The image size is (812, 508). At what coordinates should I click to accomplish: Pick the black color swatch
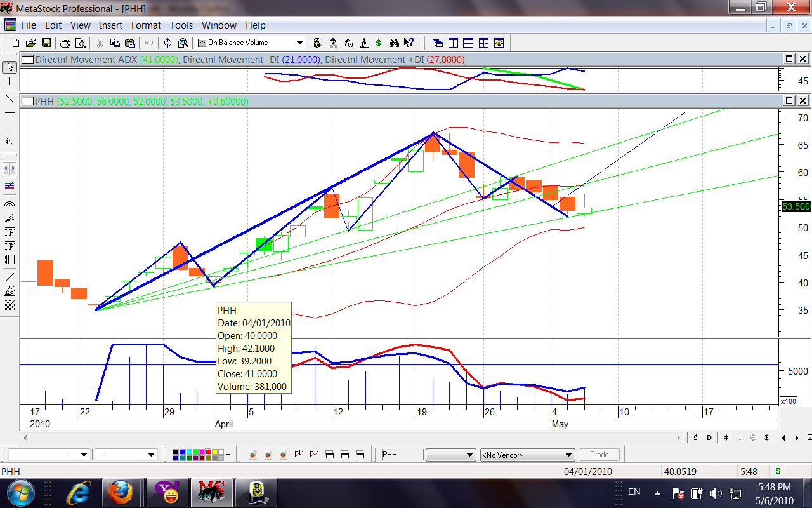tap(176, 451)
